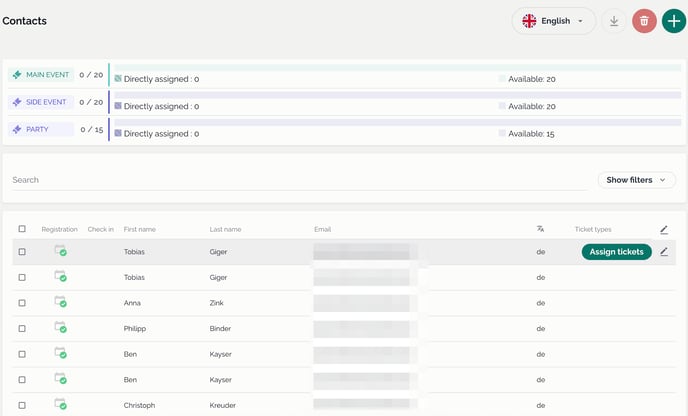Click registration status icon for Philipp Binder
The width and height of the screenshot is (688, 416).
(x=60, y=327)
